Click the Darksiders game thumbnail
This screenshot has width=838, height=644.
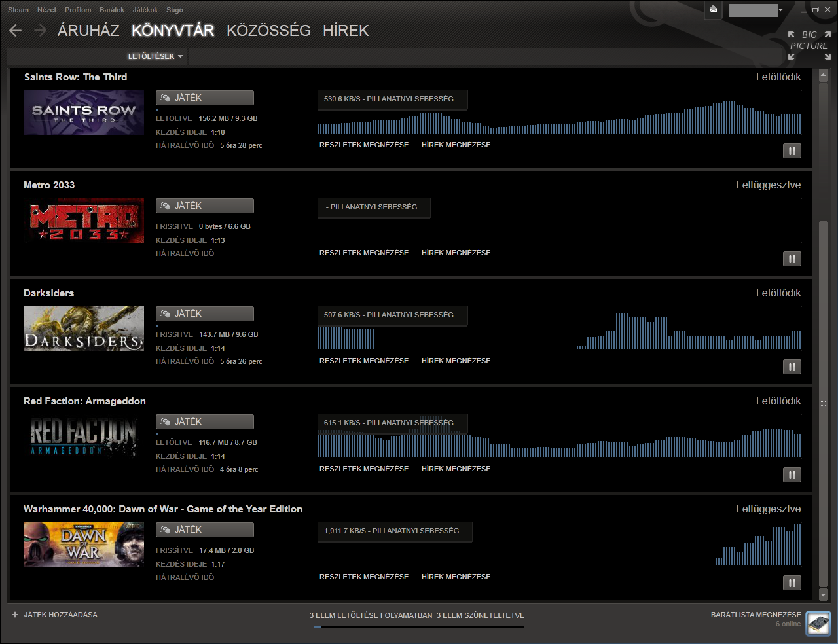[84, 329]
